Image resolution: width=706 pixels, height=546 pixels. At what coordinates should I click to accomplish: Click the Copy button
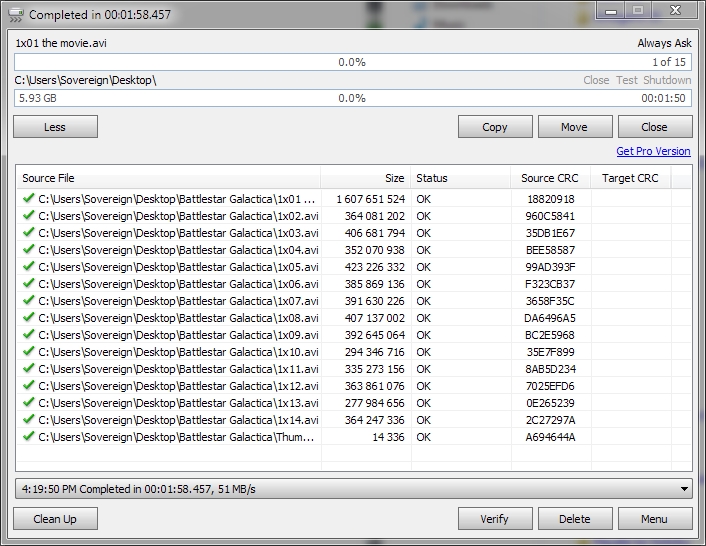495,127
